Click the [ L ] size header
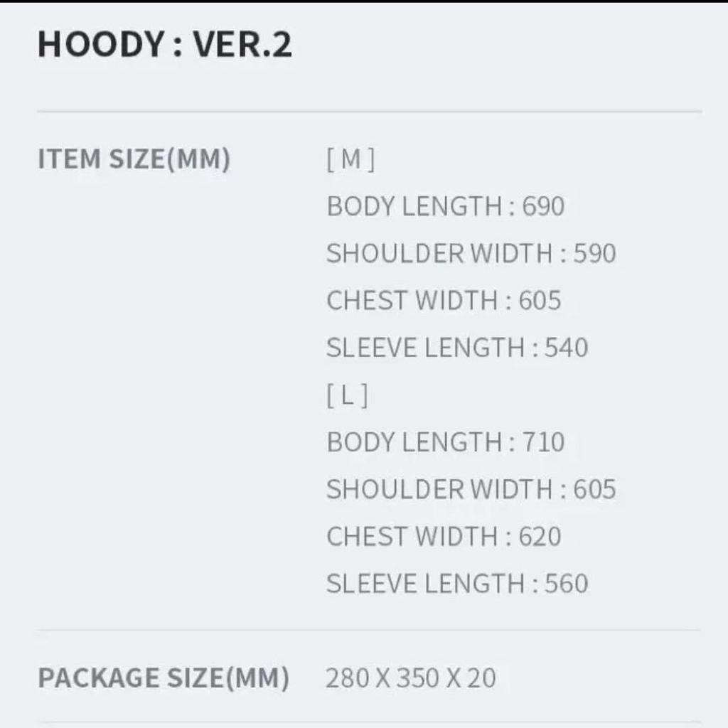Viewport: 728px width, 728px height. 348,395
